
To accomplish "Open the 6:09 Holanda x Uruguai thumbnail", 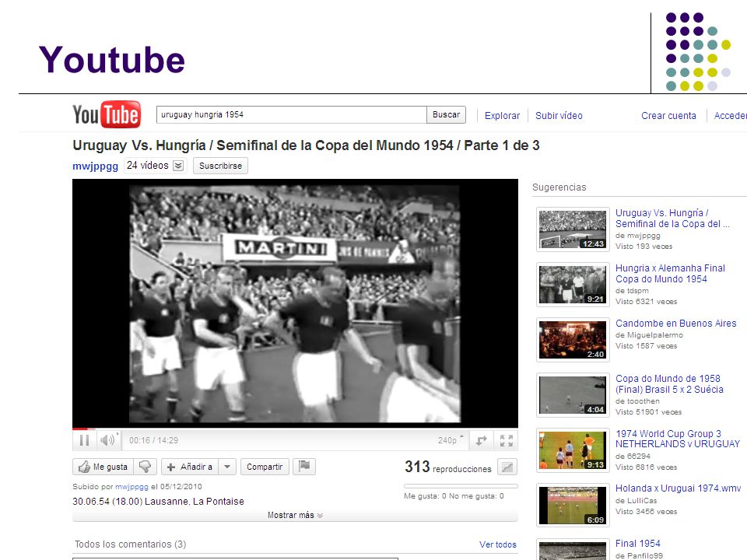I will (x=573, y=506).
